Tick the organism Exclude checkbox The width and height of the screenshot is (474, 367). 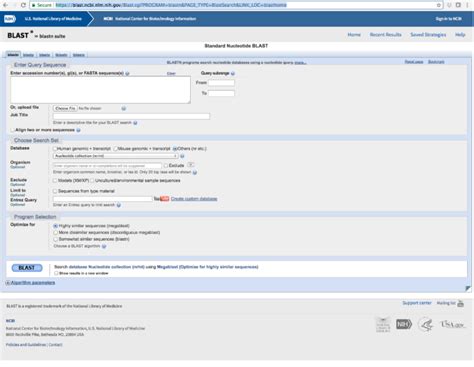[166, 165]
